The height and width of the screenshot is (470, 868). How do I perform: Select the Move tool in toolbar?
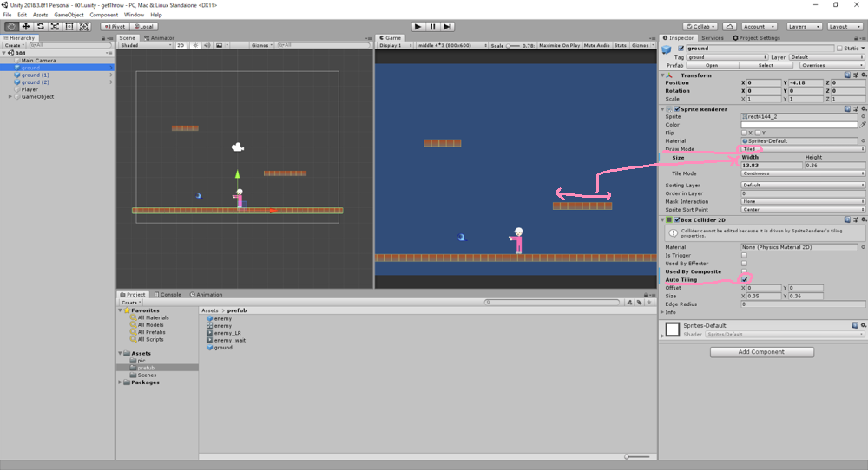(26, 27)
